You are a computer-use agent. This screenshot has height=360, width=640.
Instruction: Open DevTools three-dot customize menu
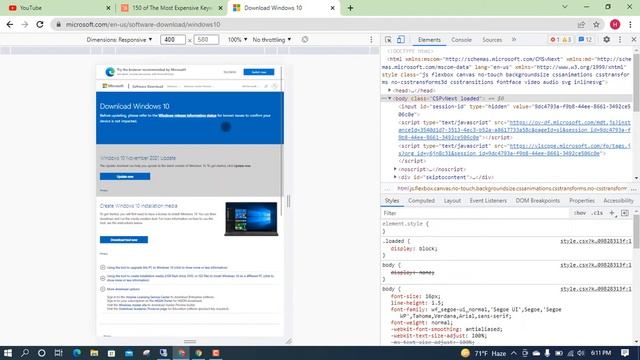pos(620,40)
